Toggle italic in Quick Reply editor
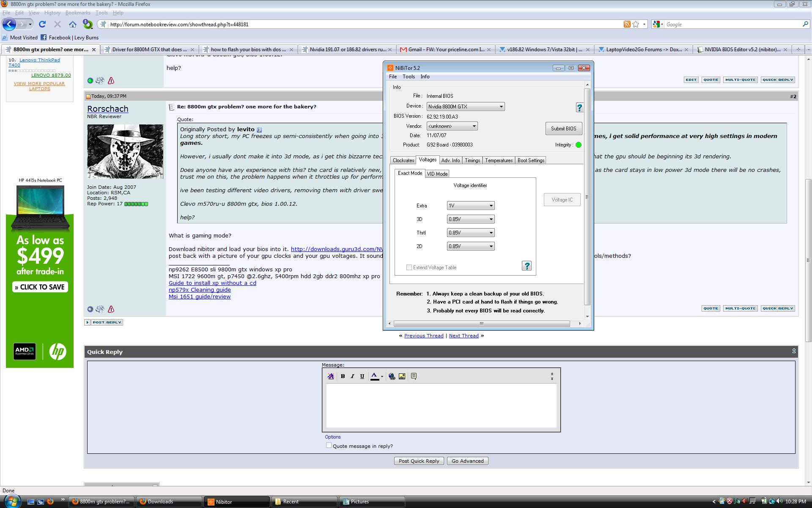The image size is (812, 508). click(x=352, y=376)
